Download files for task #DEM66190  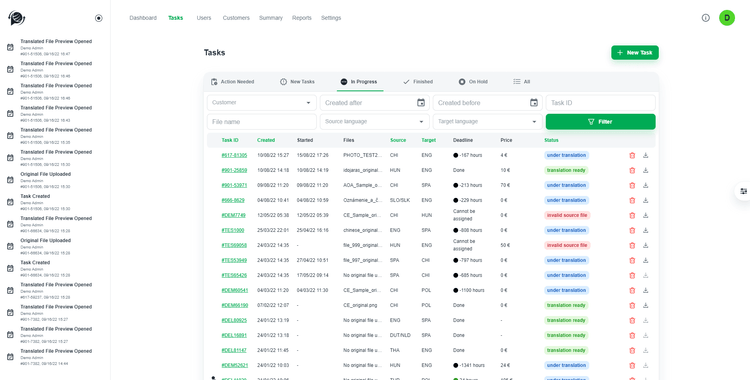(645, 305)
